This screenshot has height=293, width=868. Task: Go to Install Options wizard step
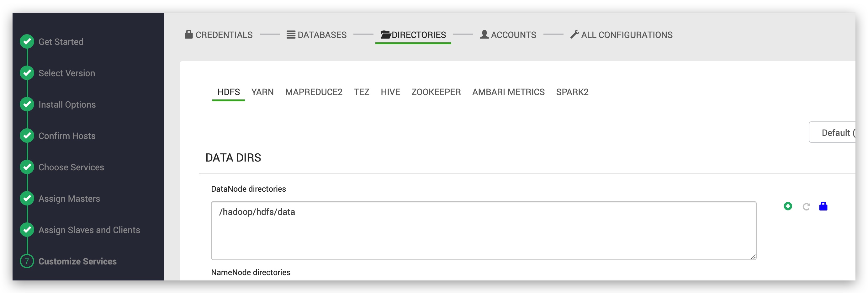(67, 104)
